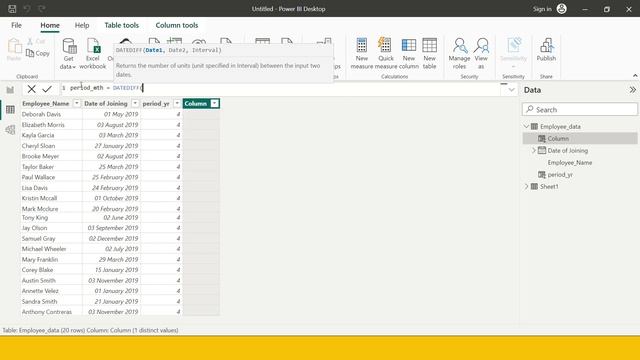Open the Help tab
Screen dimensions: 640x360
pos(82,25)
